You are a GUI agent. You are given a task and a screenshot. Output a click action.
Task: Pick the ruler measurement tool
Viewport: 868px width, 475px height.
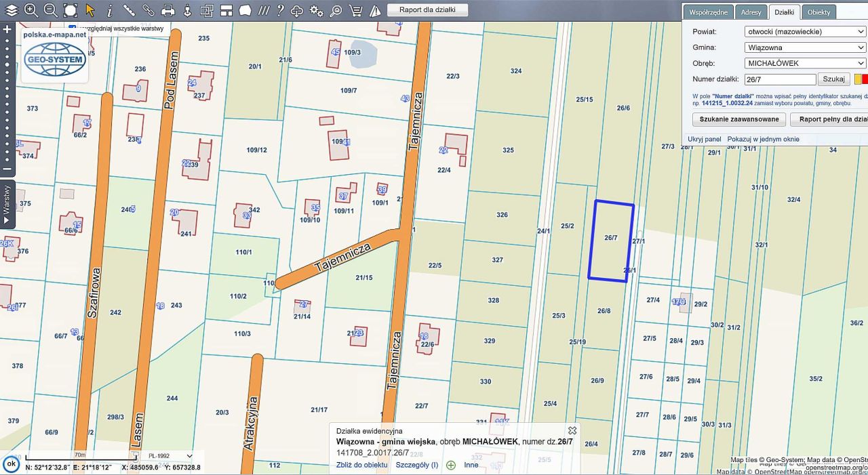130,10
